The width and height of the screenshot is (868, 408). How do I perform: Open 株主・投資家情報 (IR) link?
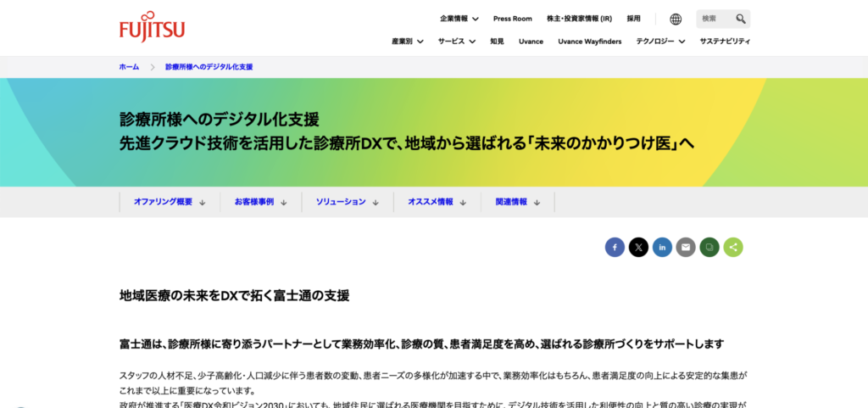[x=579, y=19]
